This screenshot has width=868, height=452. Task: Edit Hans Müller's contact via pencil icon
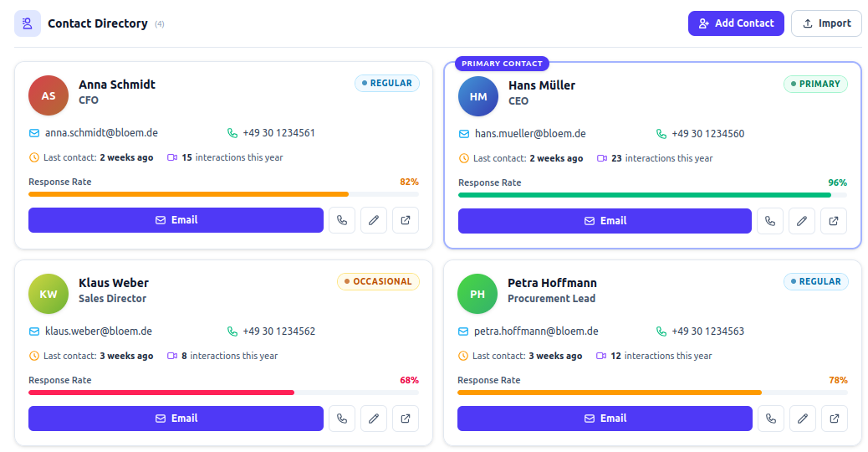pos(802,221)
